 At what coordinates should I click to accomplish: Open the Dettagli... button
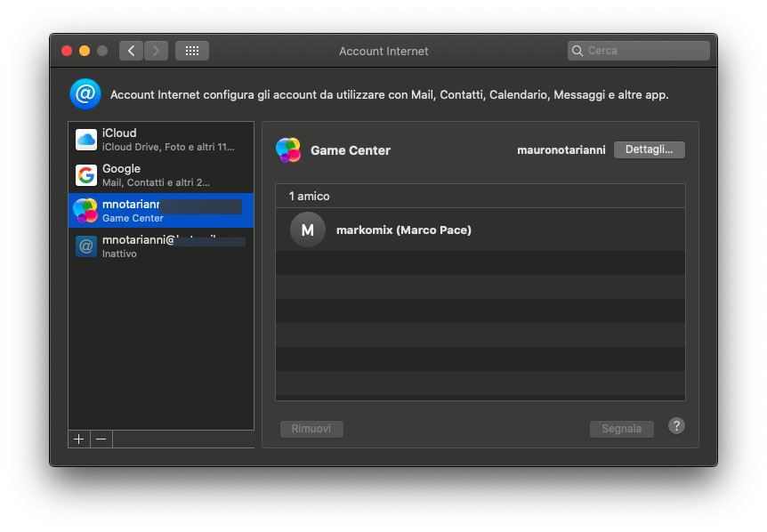click(x=650, y=149)
